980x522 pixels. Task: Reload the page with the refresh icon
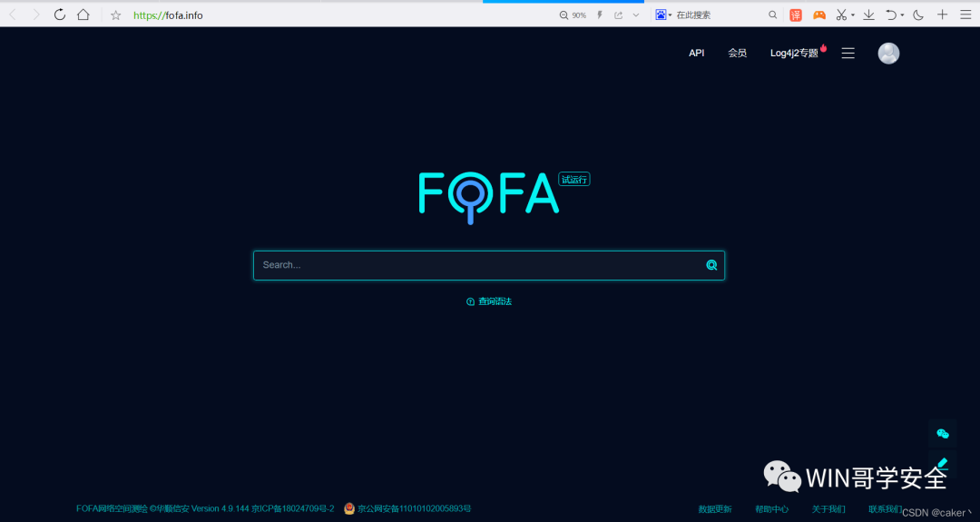point(59,15)
